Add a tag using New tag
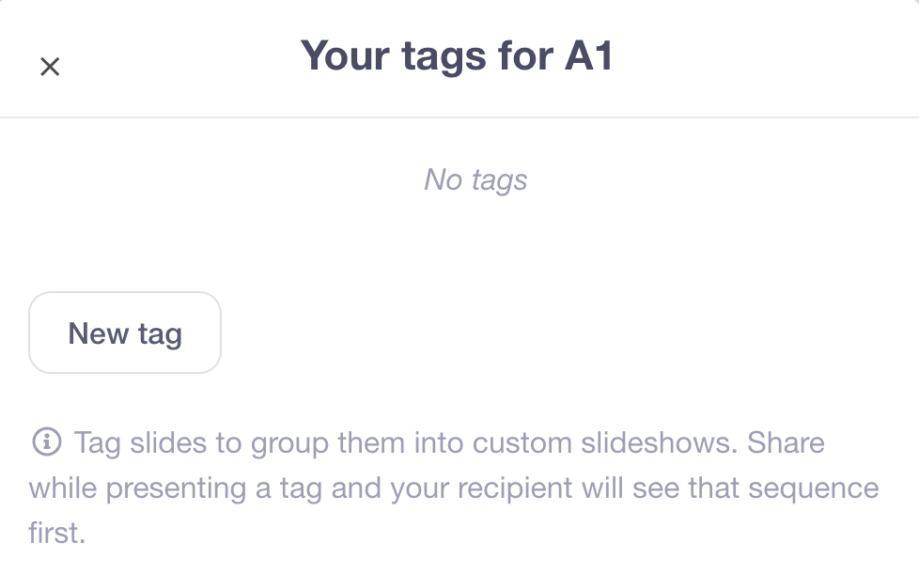 (125, 333)
